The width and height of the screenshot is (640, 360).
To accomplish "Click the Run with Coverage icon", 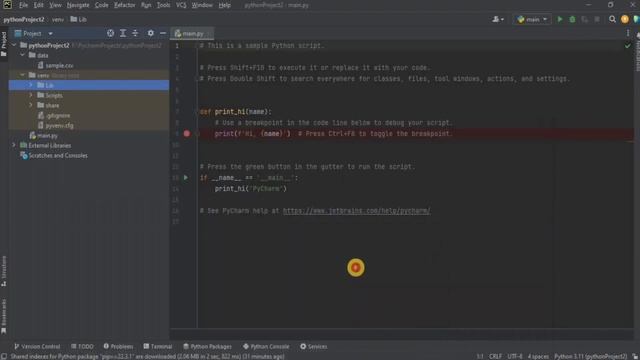I will tap(584, 19).
